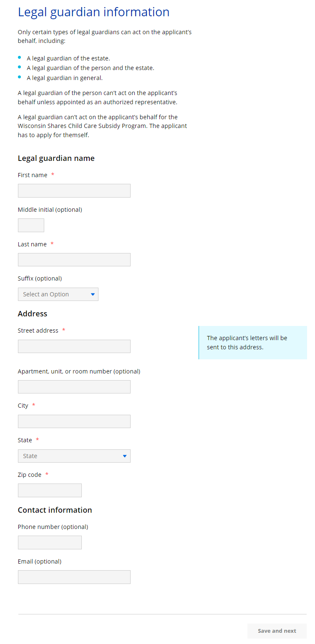Click the Street address label text
The image size is (315, 644).
[x=38, y=331]
